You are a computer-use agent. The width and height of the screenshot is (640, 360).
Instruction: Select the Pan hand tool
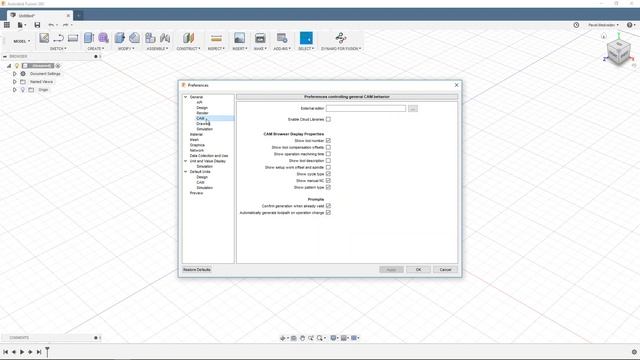(302, 338)
